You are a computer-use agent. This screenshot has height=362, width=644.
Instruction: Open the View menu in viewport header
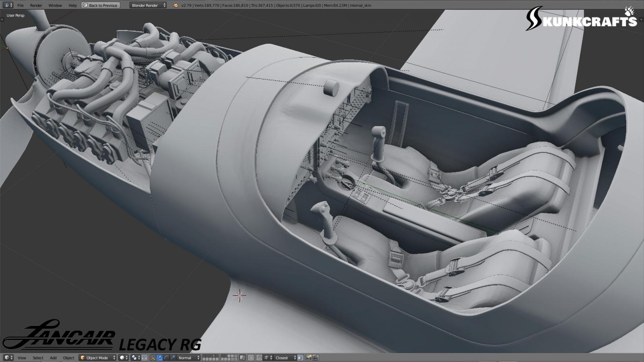point(22,358)
